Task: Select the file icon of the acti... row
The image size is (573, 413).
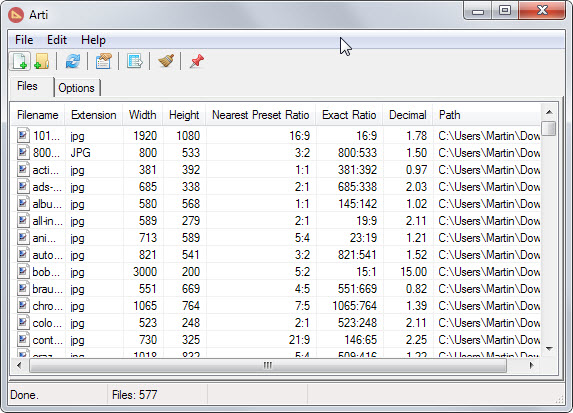Action: (x=23, y=170)
